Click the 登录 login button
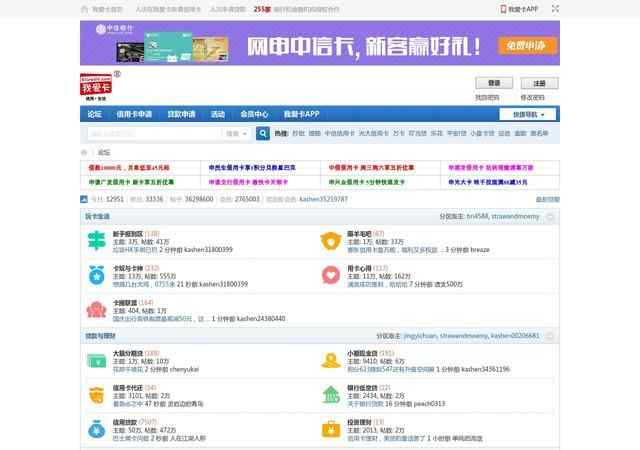The image size is (640, 450). 494,83
